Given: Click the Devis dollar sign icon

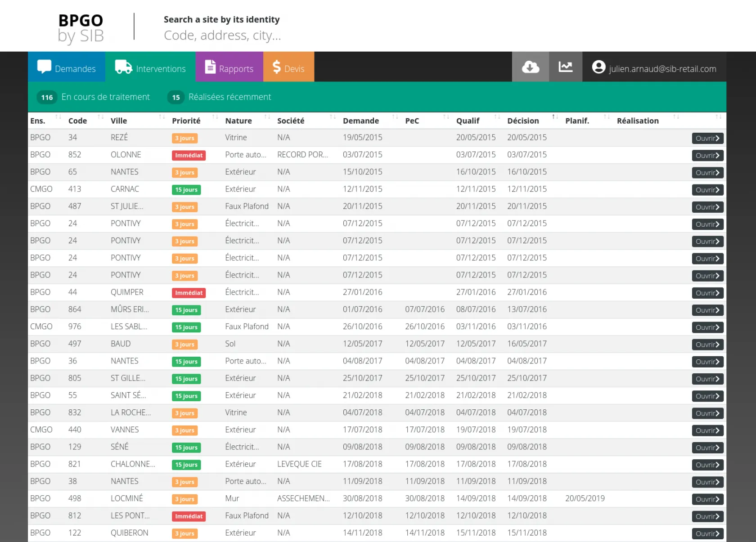Looking at the screenshot, I should 276,67.
